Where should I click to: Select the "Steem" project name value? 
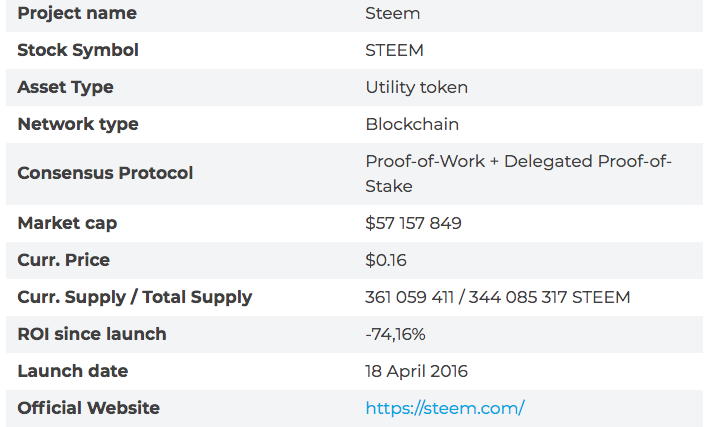(393, 13)
